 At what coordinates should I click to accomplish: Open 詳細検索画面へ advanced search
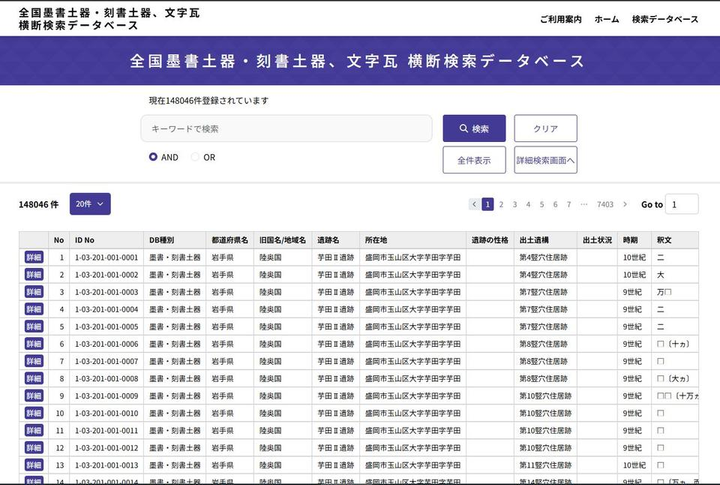(x=545, y=160)
